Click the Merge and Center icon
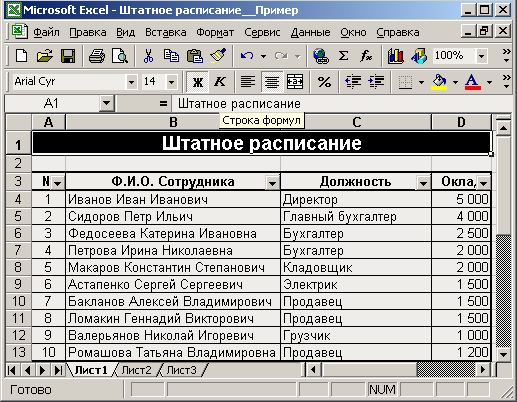 click(x=295, y=81)
